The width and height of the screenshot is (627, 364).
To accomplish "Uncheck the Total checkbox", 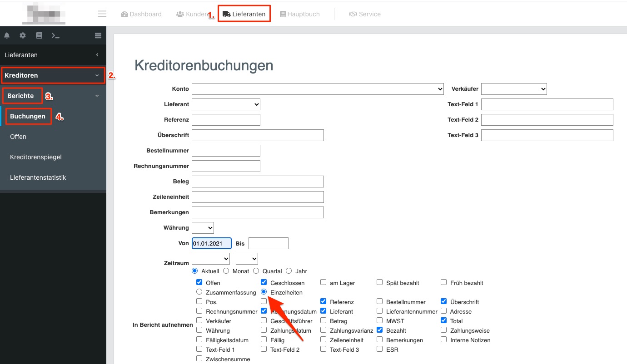I will (x=443, y=320).
